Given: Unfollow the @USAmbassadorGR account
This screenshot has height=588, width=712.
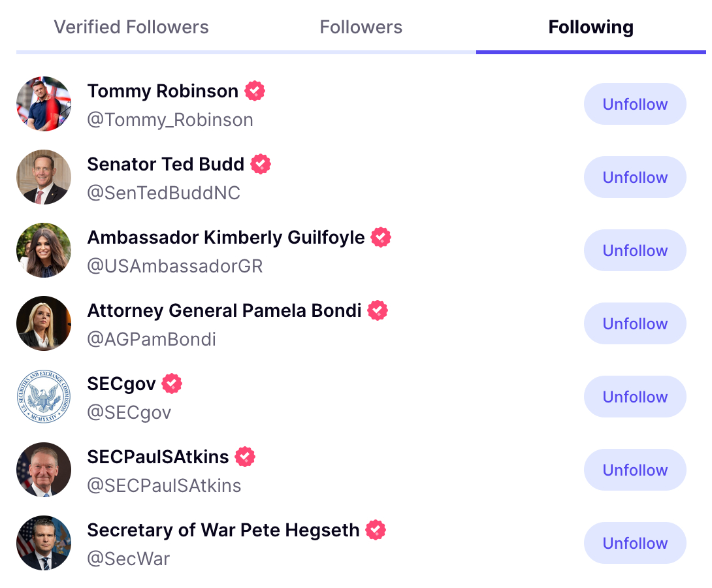Looking at the screenshot, I should [x=635, y=250].
